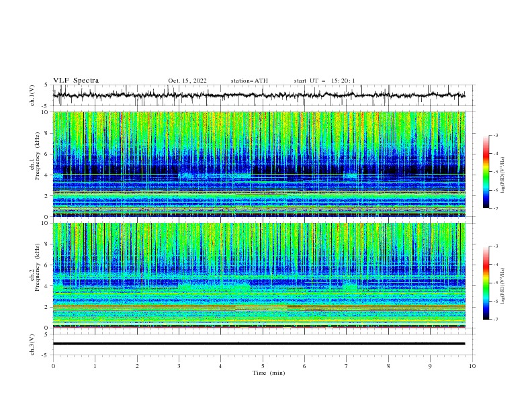Click the ch.1 spectrogram panel
Image resolution: width=532 pixels, height=411 pixels.
tap(259, 164)
